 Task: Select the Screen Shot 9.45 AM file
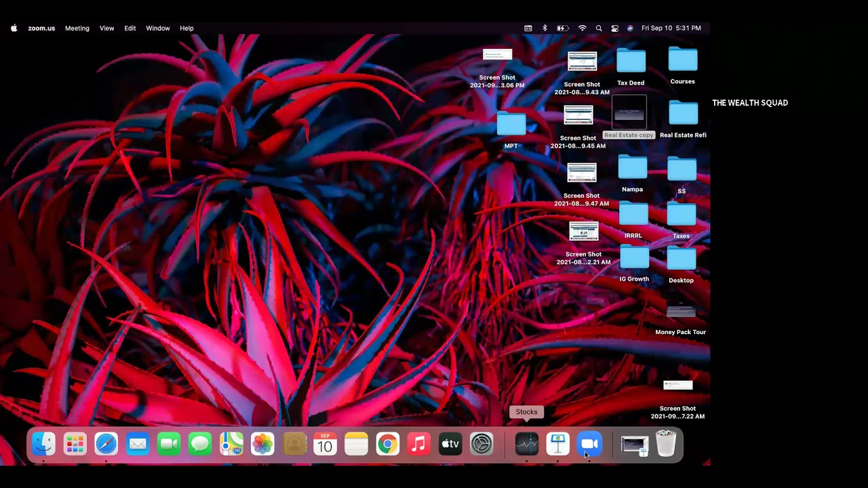tap(578, 127)
